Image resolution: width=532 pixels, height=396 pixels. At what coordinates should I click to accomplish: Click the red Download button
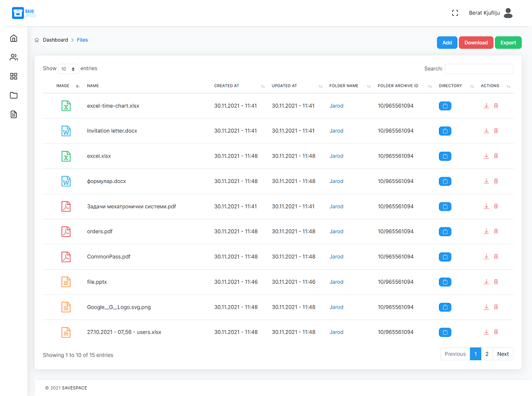[x=476, y=42]
